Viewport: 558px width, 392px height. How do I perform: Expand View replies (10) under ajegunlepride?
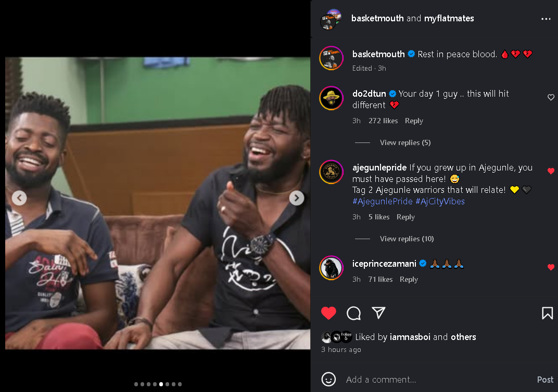(x=407, y=239)
